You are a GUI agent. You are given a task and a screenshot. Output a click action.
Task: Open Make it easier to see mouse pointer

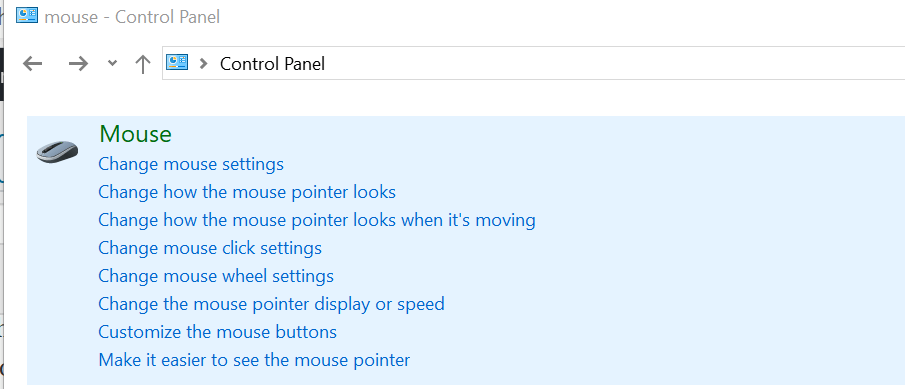coord(254,360)
